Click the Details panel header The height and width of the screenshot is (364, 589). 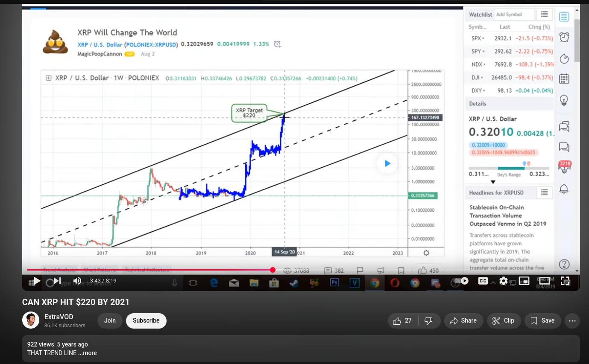click(509, 104)
